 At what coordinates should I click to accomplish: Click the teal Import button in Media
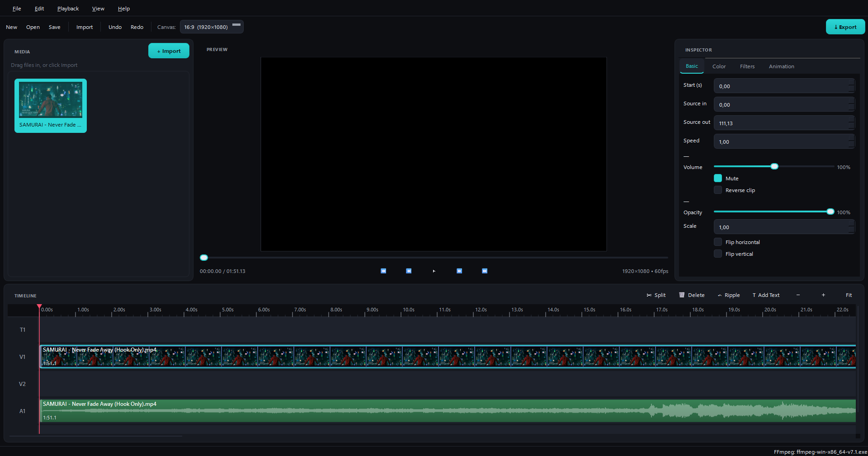(x=169, y=51)
